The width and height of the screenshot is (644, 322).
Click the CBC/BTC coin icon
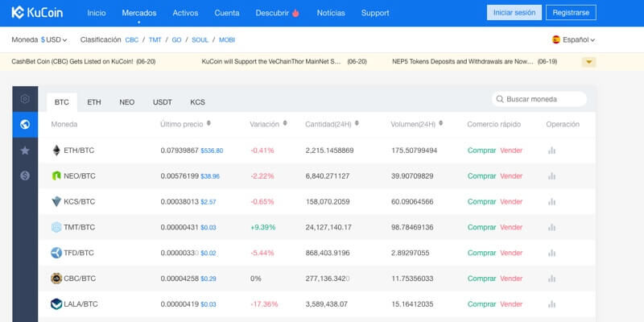pos(56,279)
